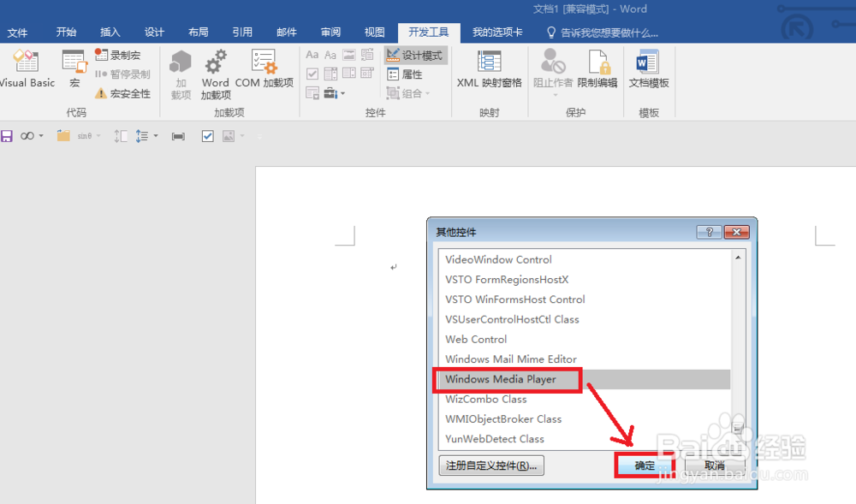Insert repeating section content control
The width and height of the screenshot is (856, 504).
coord(312,92)
